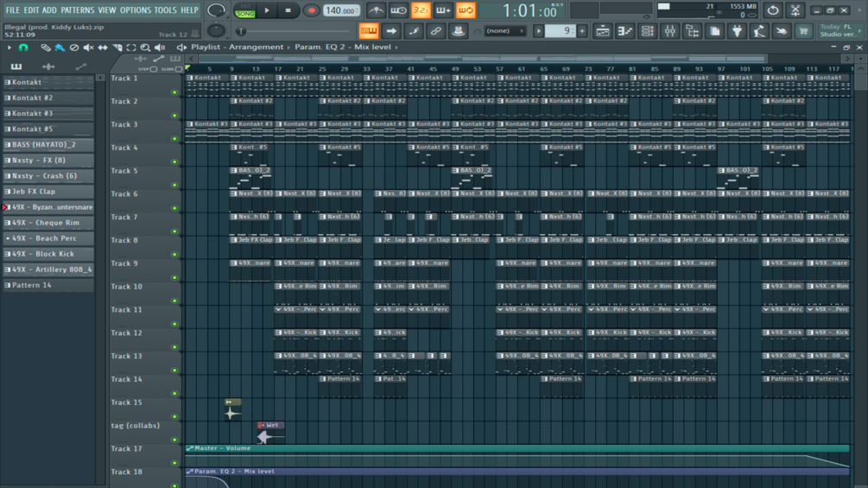Viewport: 868px width, 488px height.
Task: Select 49X - Block Kick in the picker
Action: [48, 254]
